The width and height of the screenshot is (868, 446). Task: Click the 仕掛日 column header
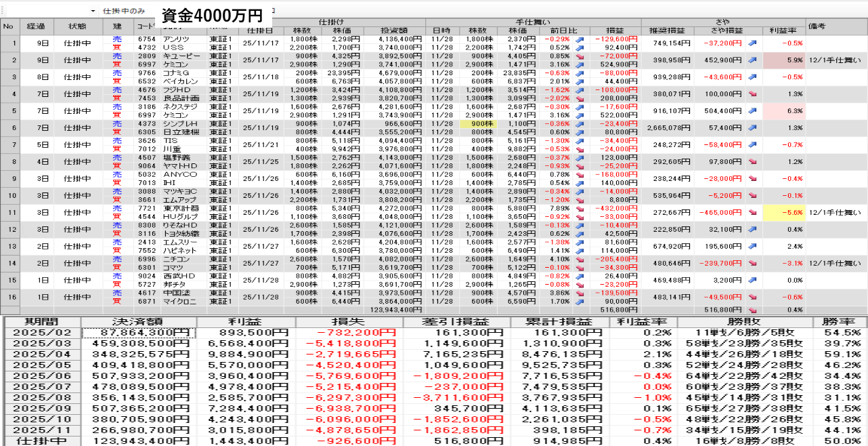click(261, 31)
